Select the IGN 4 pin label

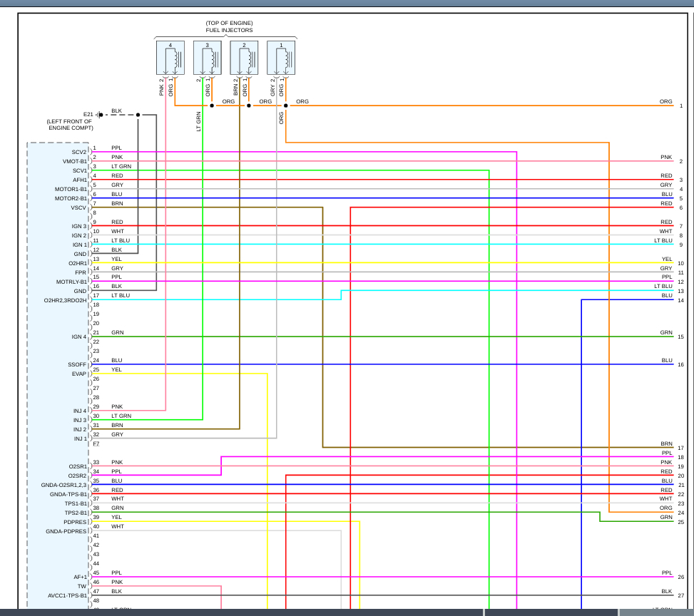(78, 337)
